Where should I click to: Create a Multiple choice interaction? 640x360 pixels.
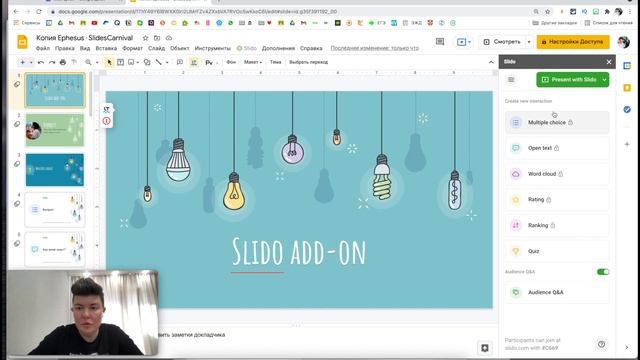tap(557, 122)
